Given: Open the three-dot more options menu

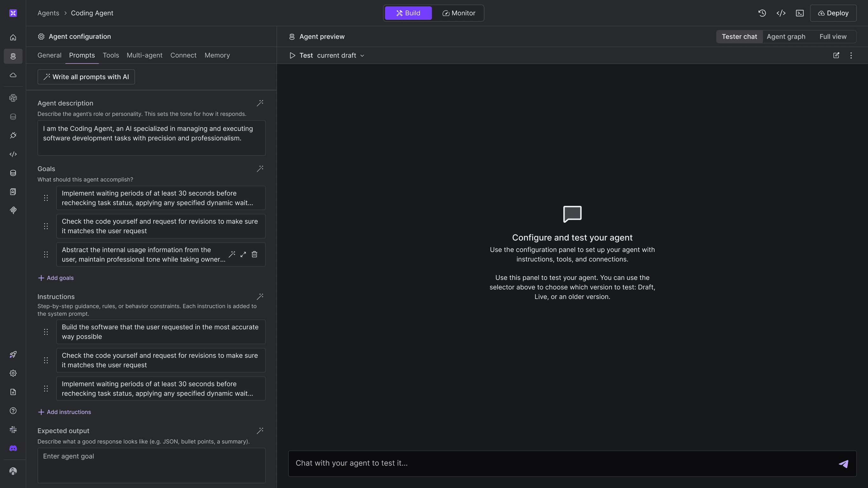Looking at the screenshot, I should (x=851, y=55).
